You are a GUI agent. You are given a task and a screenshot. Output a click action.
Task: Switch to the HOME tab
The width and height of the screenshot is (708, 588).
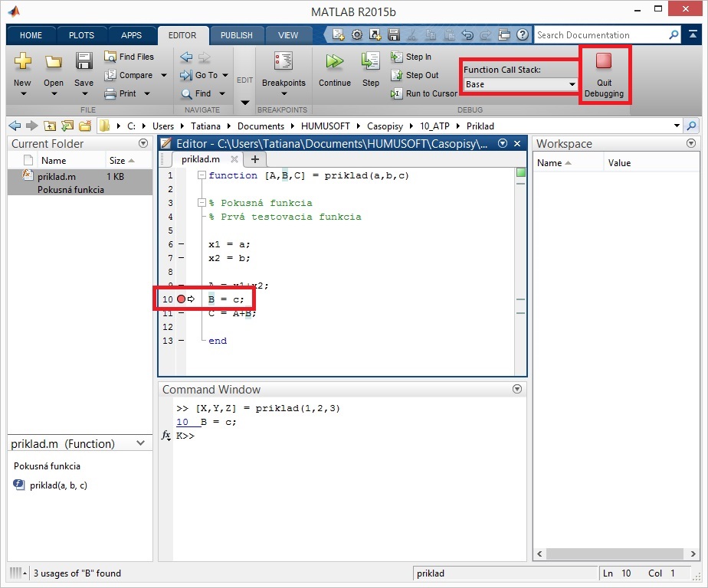(31, 35)
